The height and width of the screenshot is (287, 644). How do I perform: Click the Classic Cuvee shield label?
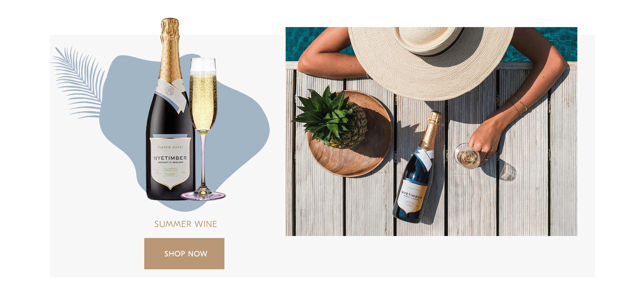pyautogui.click(x=171, y=162)
